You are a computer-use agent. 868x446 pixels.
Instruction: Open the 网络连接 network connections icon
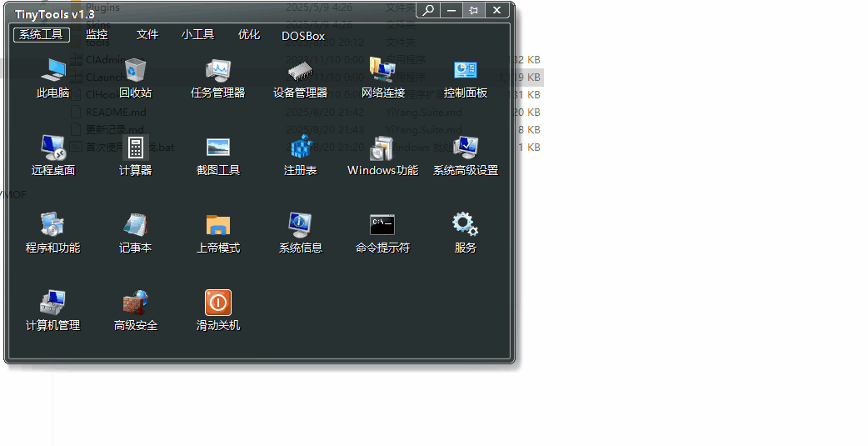[382, 72]
